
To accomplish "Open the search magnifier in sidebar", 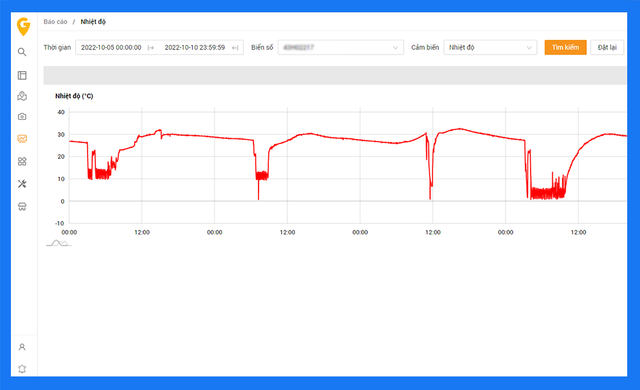I will (22, 52).
